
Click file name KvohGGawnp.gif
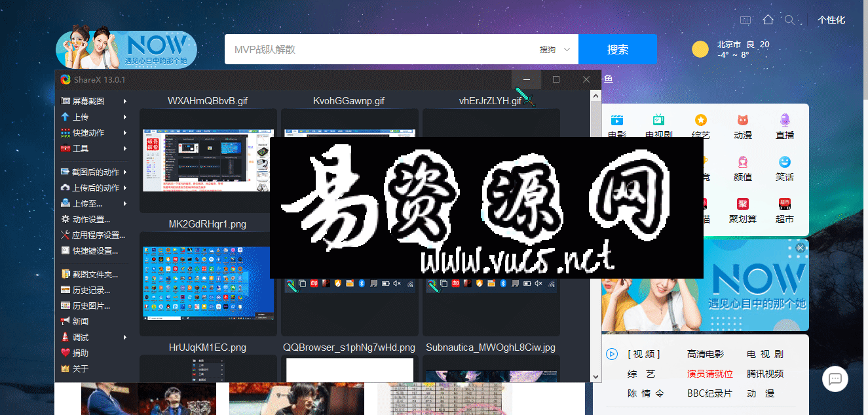tap(349, 101)
